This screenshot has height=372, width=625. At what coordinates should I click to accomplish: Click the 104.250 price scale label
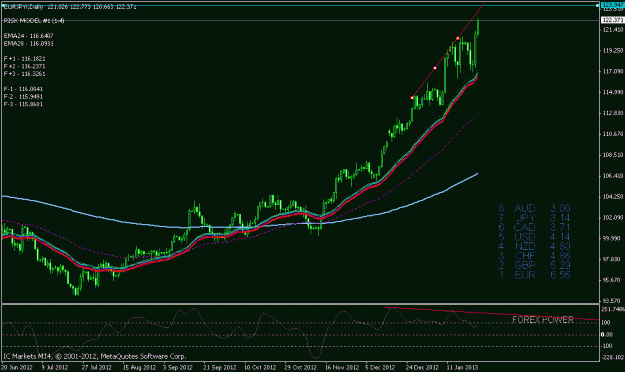pos(613,197)
